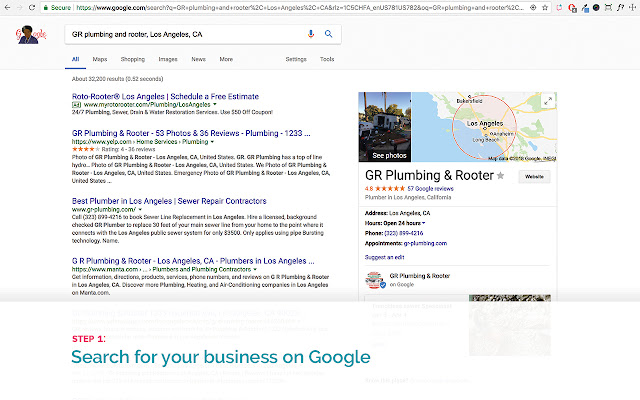Image resolution: width=640 pixels, height=400 pixels.
Task: Click the Los Angeles map preview
Action: point(484,127)
